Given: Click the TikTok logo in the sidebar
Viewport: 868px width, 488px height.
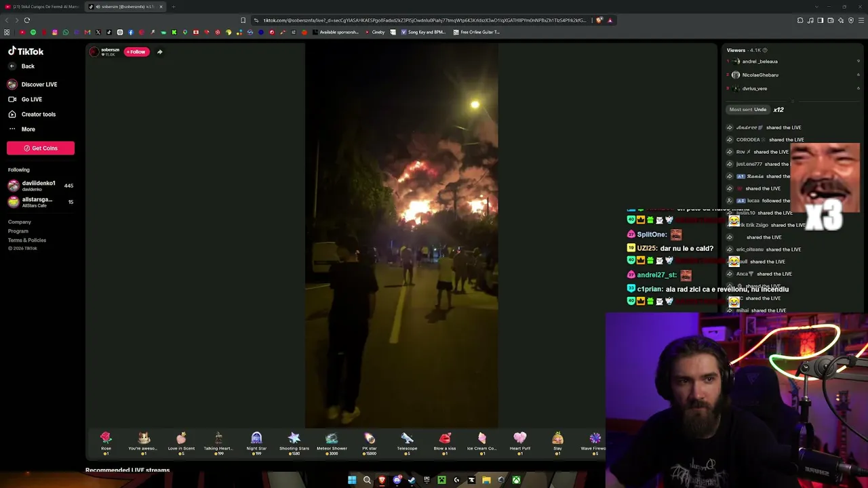Looking at the screenshot, I should (26, 52).
